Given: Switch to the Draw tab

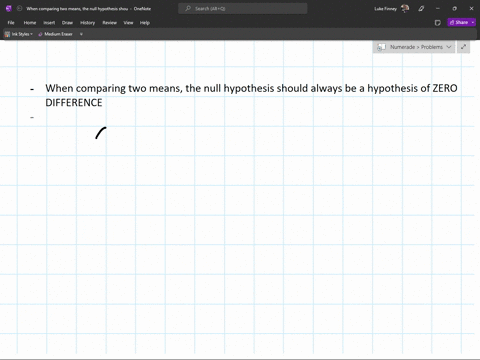Looking at the screenshot, I should [67, 23].
